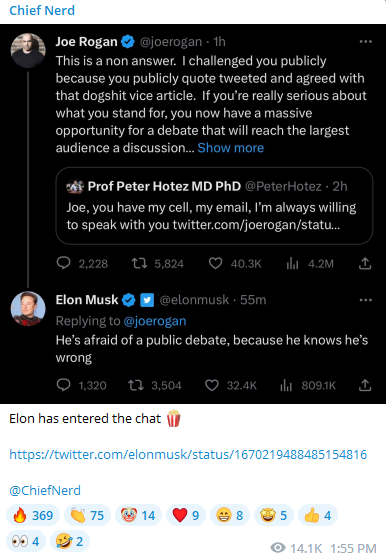The height and width of the screenshot is (559, 386).
Task: Add a red heart reaction
Action: coord(186,515)
